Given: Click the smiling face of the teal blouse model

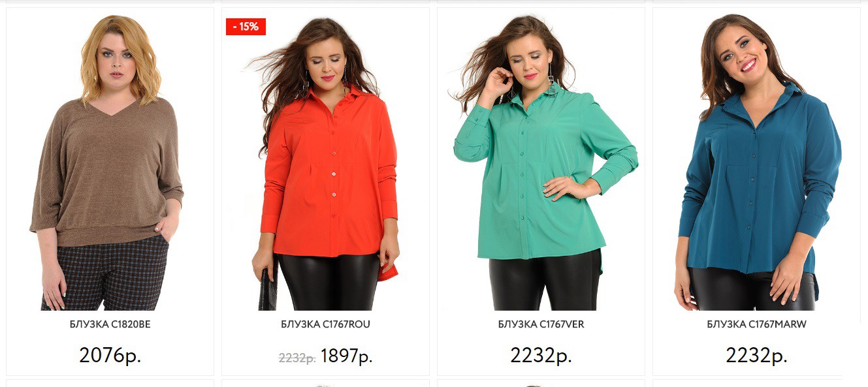Looking at the screenshot, I should coord(743,51).
